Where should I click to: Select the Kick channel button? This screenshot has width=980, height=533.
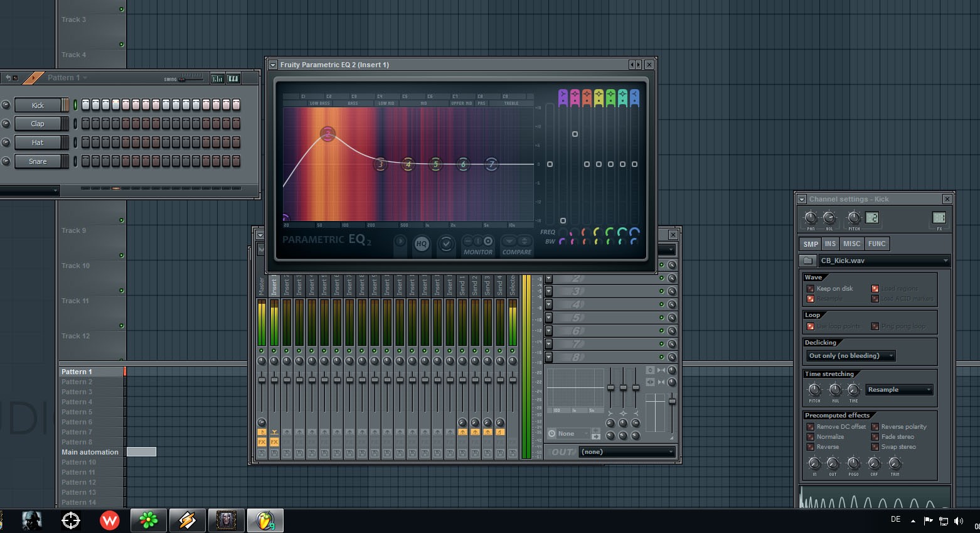tap(38, 105)
